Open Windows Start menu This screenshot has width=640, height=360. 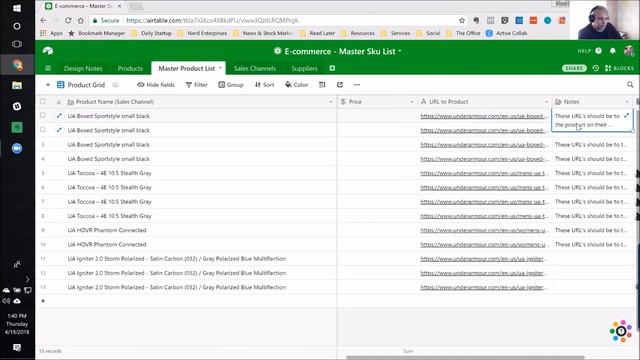17,8
